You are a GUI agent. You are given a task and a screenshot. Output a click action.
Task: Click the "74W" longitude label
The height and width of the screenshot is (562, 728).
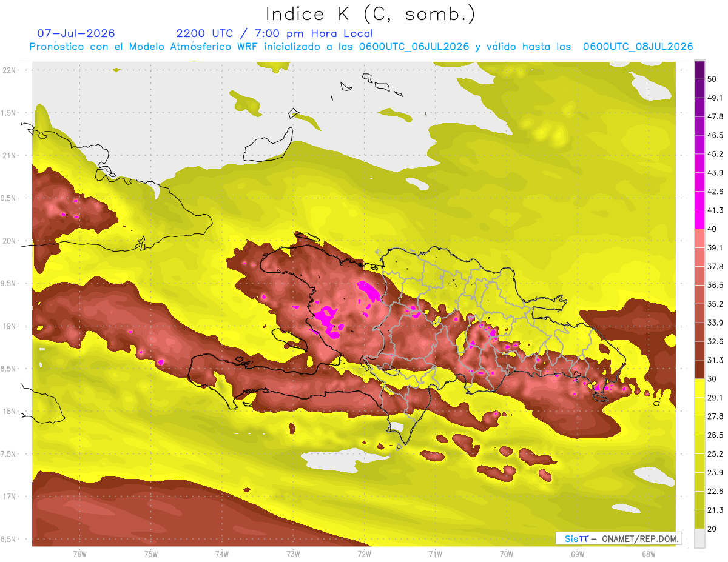(221, 554)
